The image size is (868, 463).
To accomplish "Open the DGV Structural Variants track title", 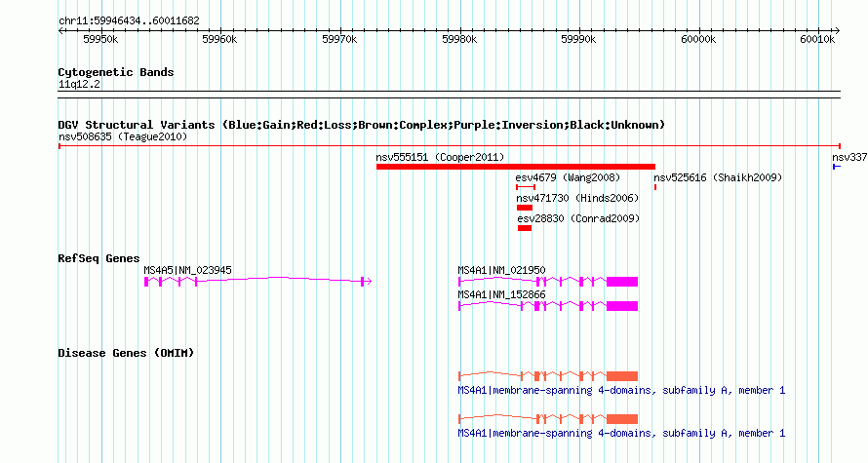I will click(x=362, y=125).
